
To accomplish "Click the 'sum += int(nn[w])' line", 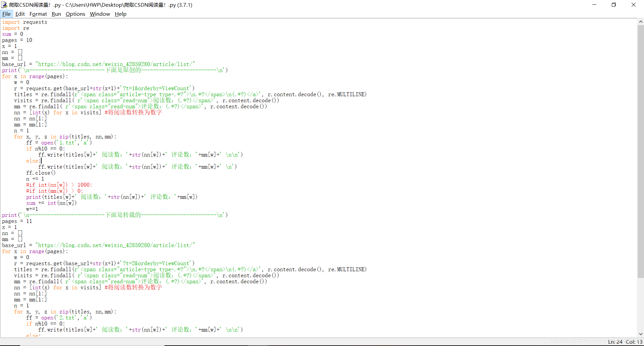I will click(x=51, y=203).
